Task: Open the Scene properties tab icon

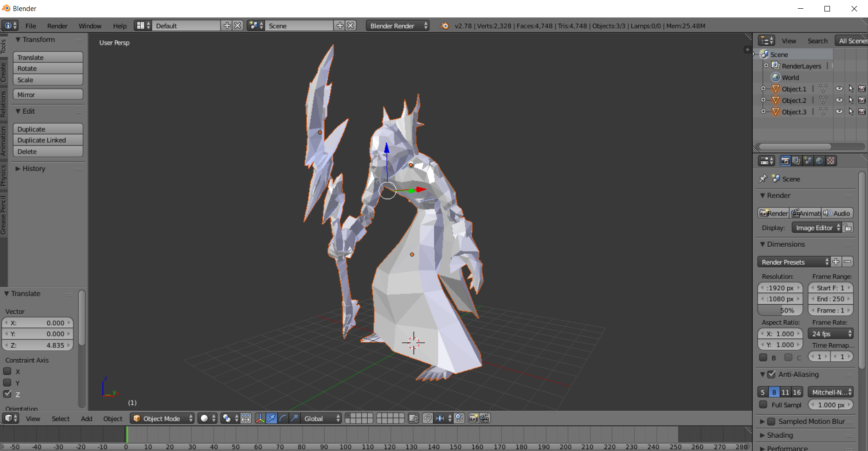Action: (808, 161)
